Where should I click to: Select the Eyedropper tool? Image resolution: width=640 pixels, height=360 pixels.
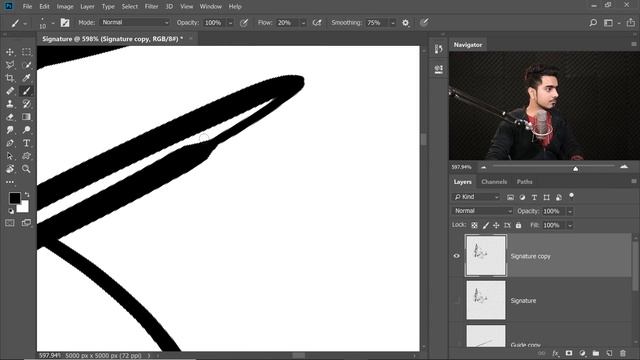point(27,78)
